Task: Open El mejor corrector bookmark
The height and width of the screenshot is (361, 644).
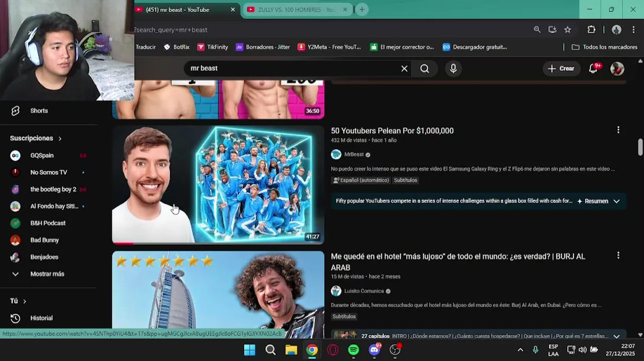Action: pyautogui.click(x=402, y=47)
